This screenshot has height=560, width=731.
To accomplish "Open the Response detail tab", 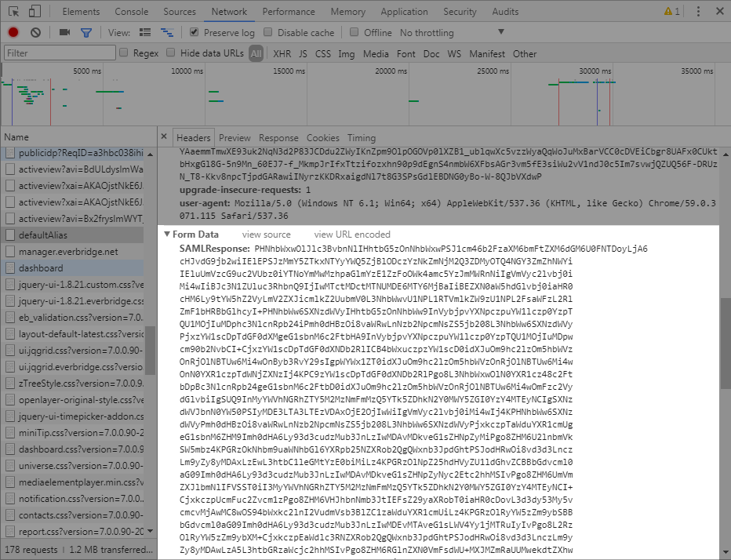I will point(278,137).
